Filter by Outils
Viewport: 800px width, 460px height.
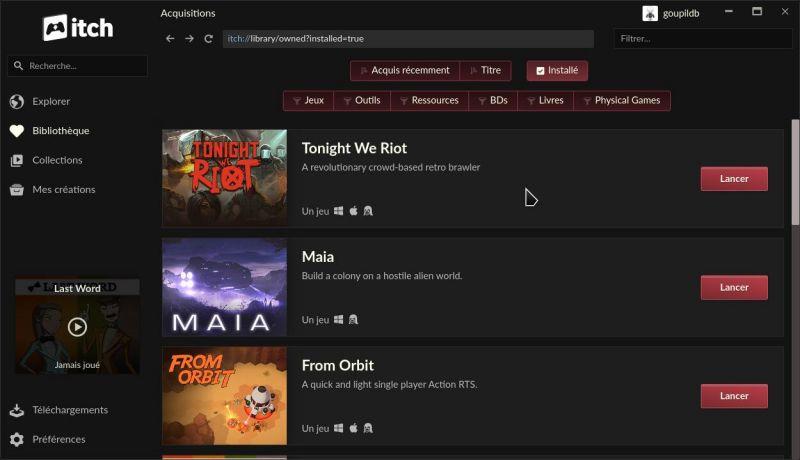362,100
